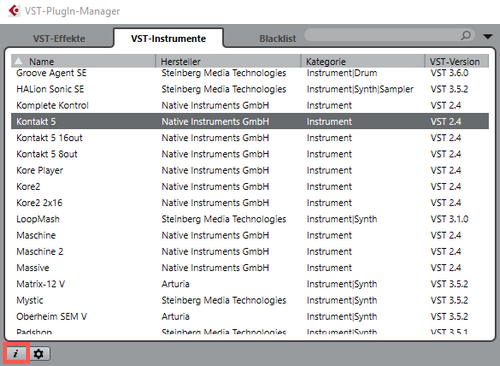Select Kontakt 5 16out in the list
The image size is (500, 366).
pyautogui.click(x=250, y=138)
